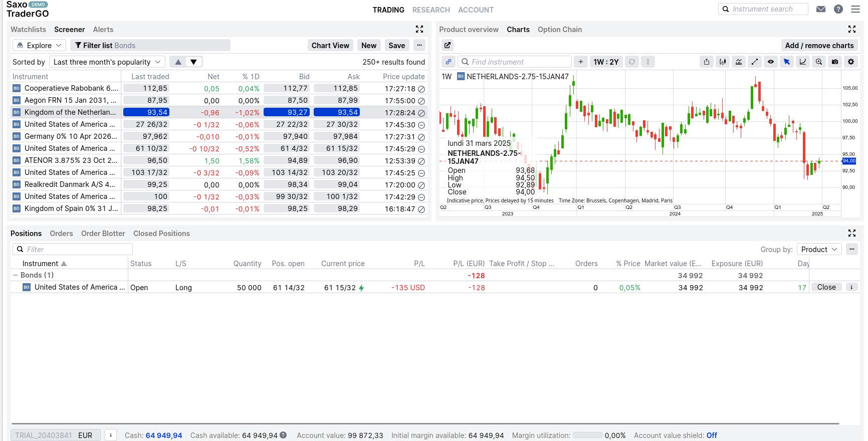Screen dimensions: 868x441
Task: Click the BO icon of Aegon FRN row
Action: 17,100
